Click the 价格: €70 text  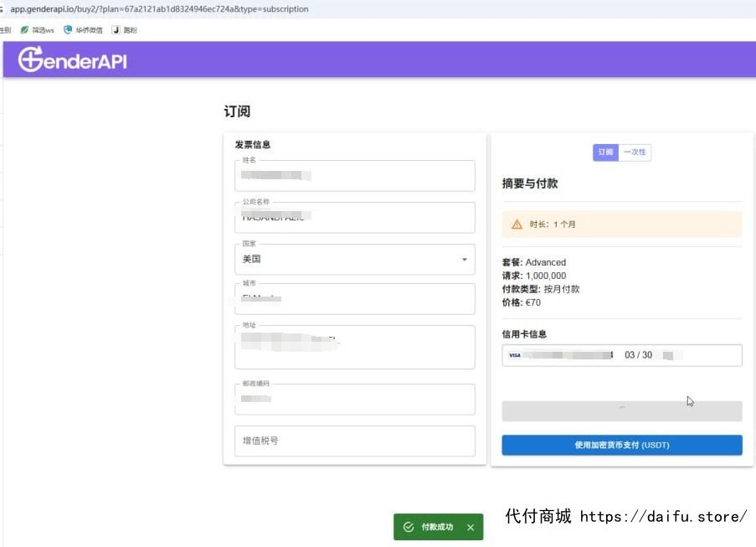point(522,302)
